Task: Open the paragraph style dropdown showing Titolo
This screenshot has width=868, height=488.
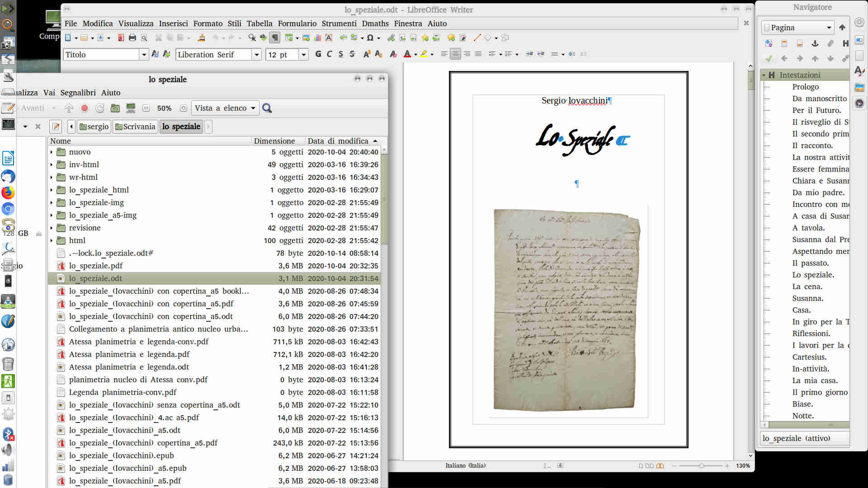Action: tap(144, 55)
